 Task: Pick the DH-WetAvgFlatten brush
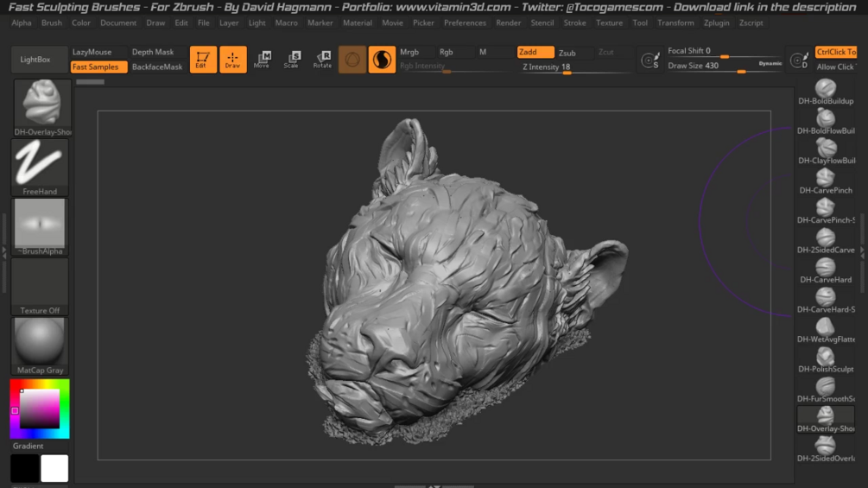[826, 327]
